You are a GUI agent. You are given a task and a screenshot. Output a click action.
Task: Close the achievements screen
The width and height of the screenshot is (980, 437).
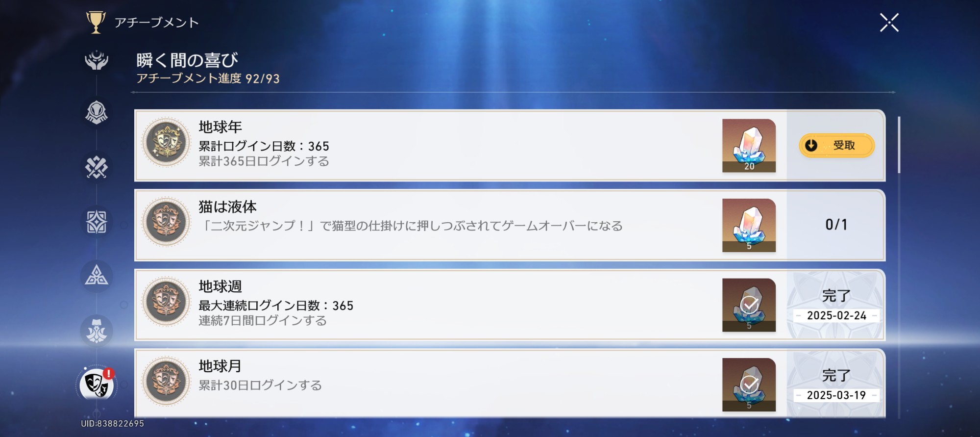pyautogui.click(x=889, y=23)
